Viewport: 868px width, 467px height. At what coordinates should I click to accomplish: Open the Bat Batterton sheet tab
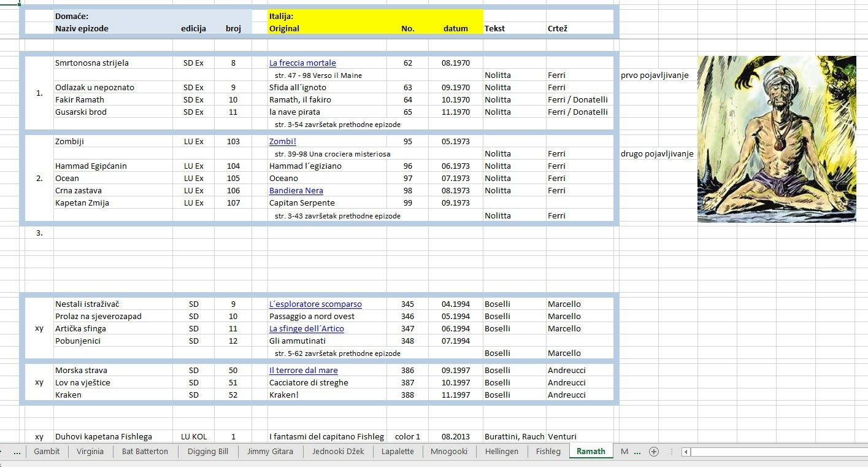point(145,451)
